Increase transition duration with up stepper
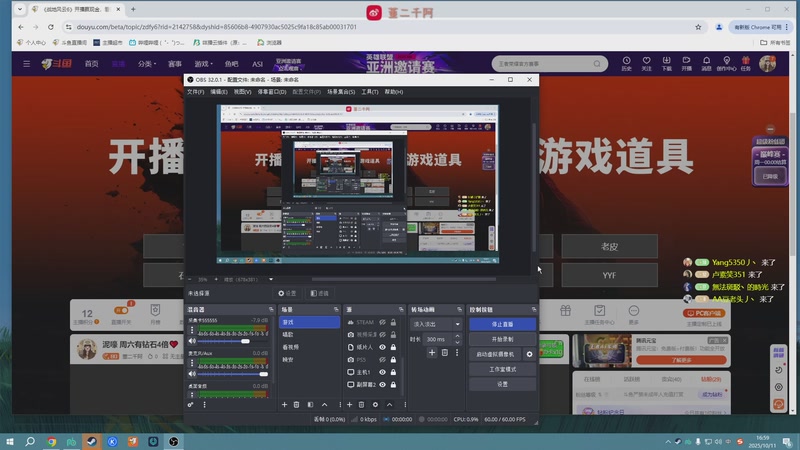Viewport: 800px width, 450px height. click(457, 336)
